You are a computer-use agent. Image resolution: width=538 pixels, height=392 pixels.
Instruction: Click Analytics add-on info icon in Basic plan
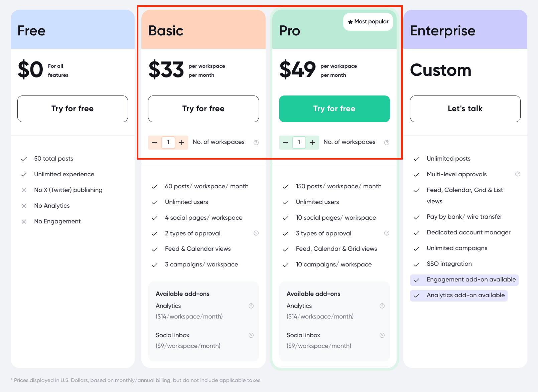click(x=251, y=306)
